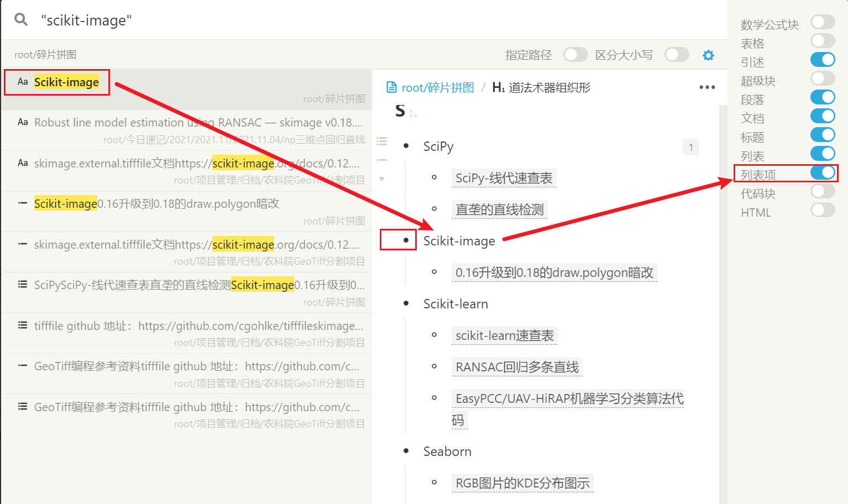Image resolution: width=848 pixels, height=504 pixels.
Task: Click the document icon beside root/碎片拼图 breadcrumb
Action: click(391, 87)
